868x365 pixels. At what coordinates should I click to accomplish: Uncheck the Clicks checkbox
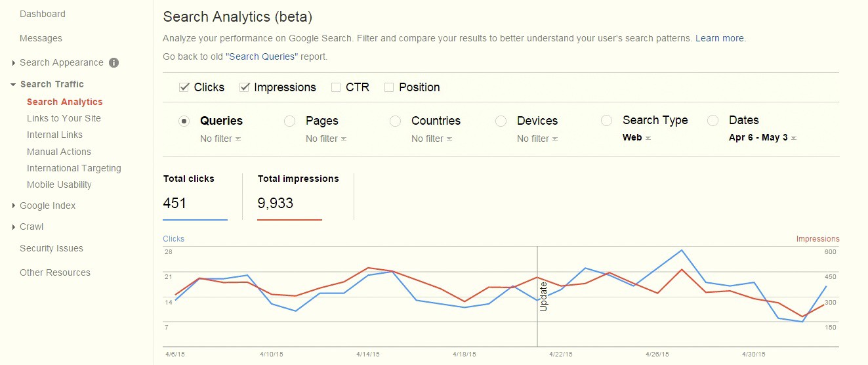[184, 87]
